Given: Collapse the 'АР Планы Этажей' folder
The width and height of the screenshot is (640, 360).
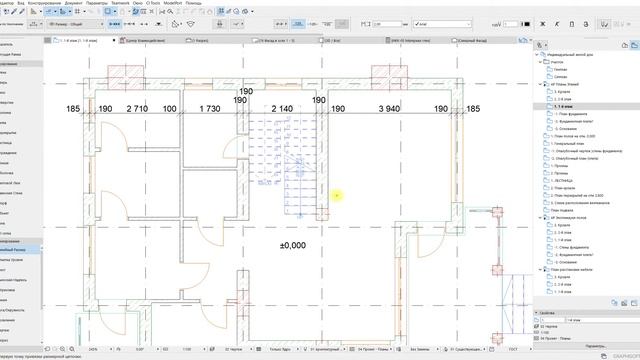Looking at the screenshot, I should click(540, 84).
